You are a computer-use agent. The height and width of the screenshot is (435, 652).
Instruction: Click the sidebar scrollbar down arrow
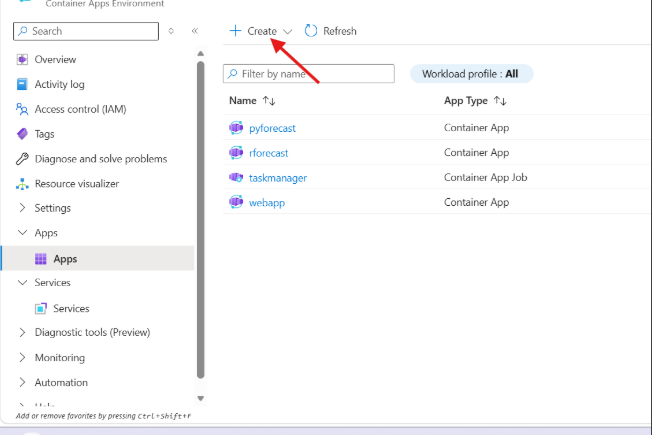tap(200, 398)
